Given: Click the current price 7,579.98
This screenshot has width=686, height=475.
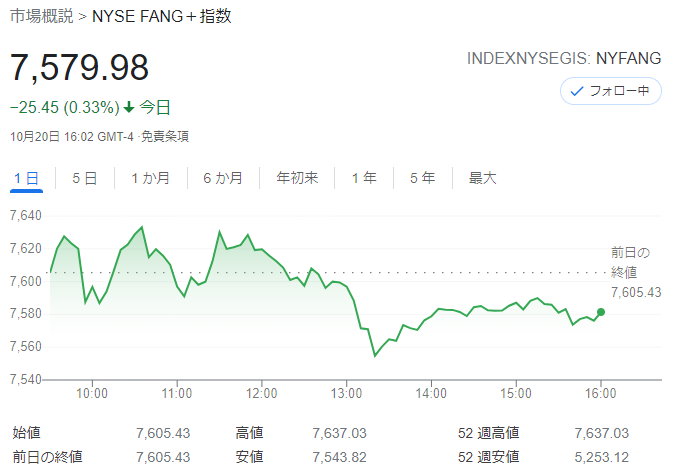Looking at the screenshot, I should 79,68.
